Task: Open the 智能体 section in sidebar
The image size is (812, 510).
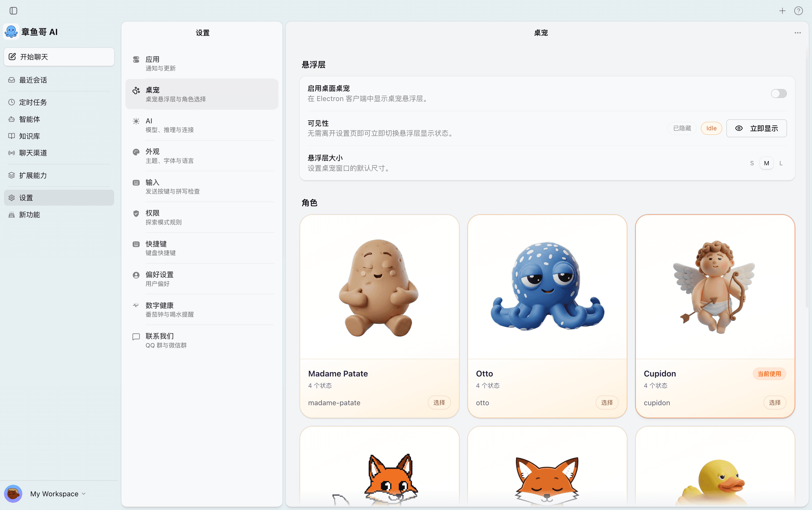Action: [29, 119]
